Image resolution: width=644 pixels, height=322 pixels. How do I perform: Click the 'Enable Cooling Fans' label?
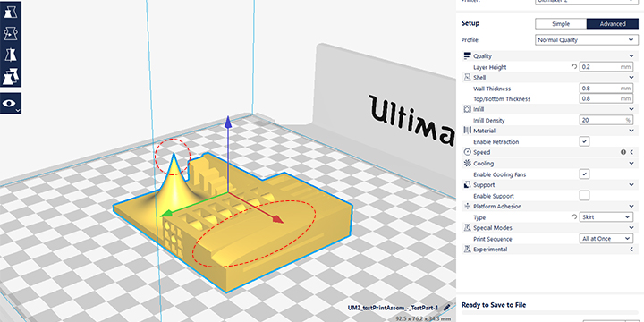tap(499, 174)
